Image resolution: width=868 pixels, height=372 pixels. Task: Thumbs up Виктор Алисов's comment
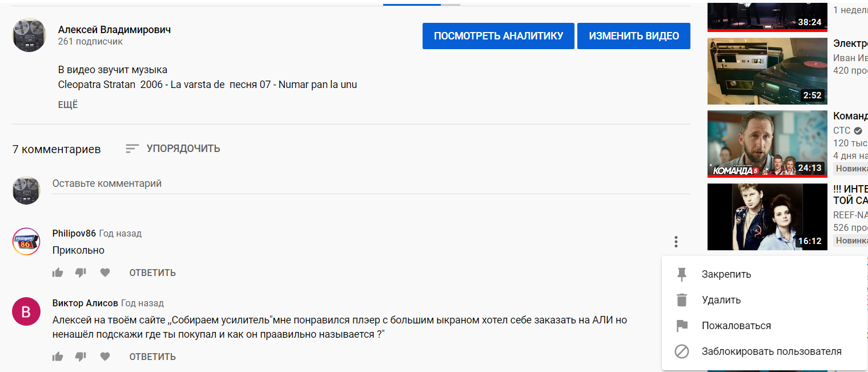58,357
